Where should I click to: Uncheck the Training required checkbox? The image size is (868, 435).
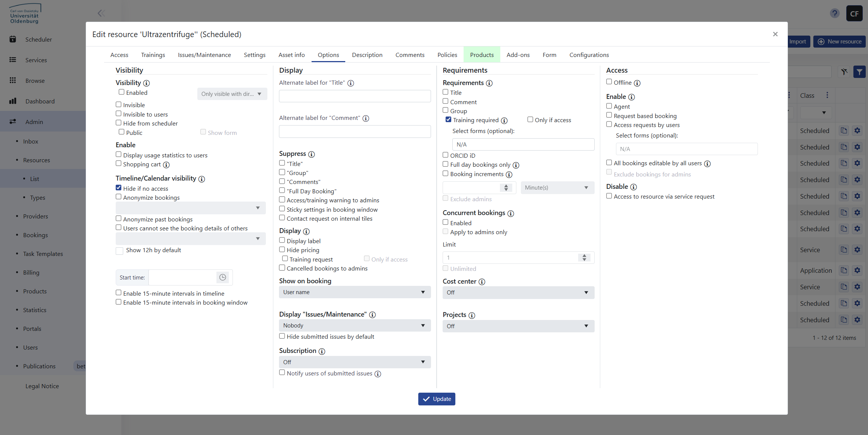click(x=448, y=120)
